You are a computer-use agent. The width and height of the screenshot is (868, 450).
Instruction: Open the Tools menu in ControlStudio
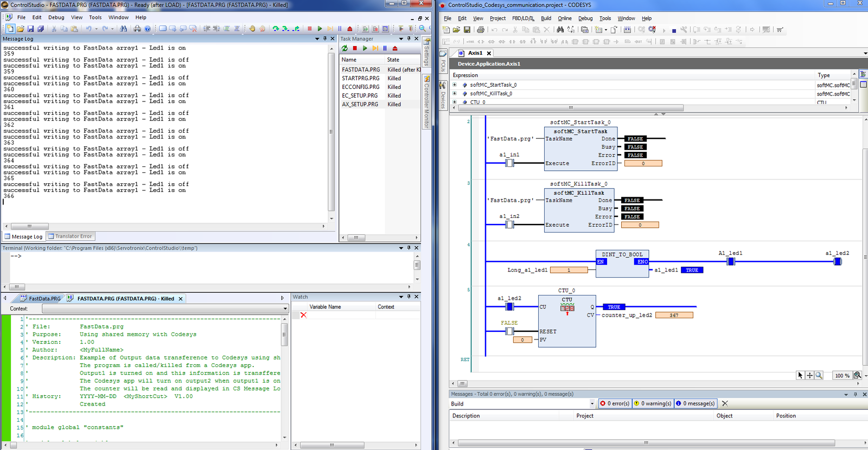(95, 17)
